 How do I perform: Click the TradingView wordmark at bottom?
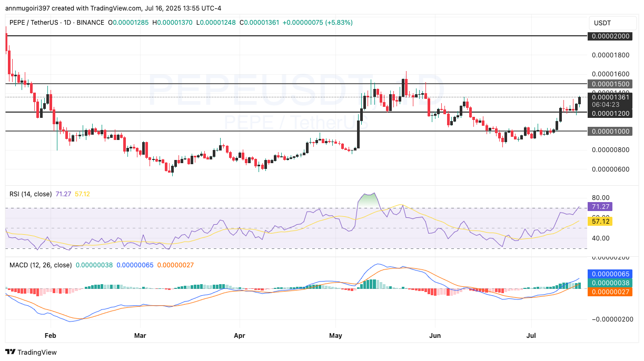pyautogui.click(x=36, y=352)
